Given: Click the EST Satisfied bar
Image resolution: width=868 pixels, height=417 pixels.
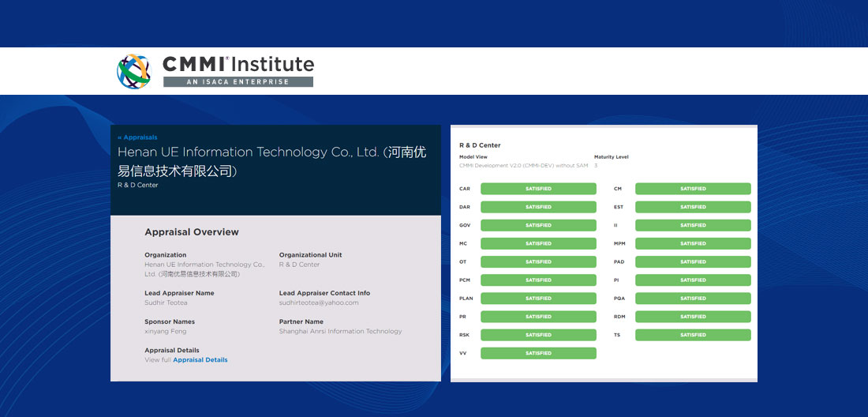Looking at the screenshot, I should click(x=693, y=207).
